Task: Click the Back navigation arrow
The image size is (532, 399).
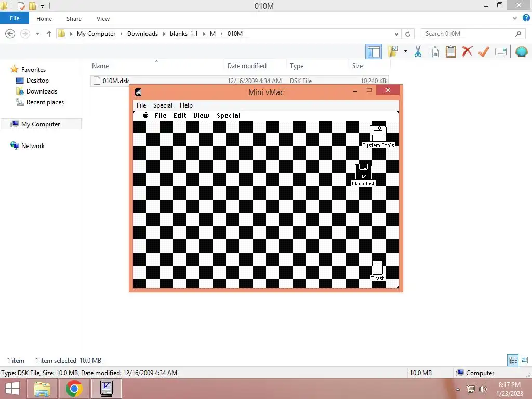Action: click(x=10, y=34)
